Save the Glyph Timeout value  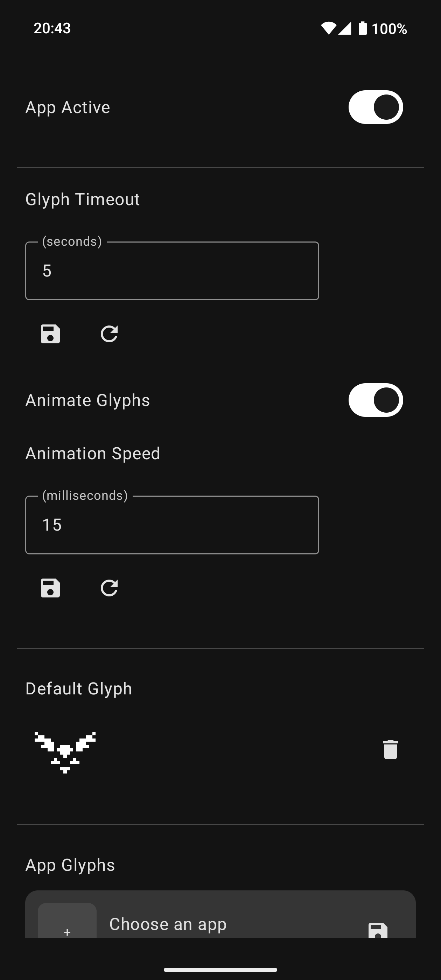point(50,334)
